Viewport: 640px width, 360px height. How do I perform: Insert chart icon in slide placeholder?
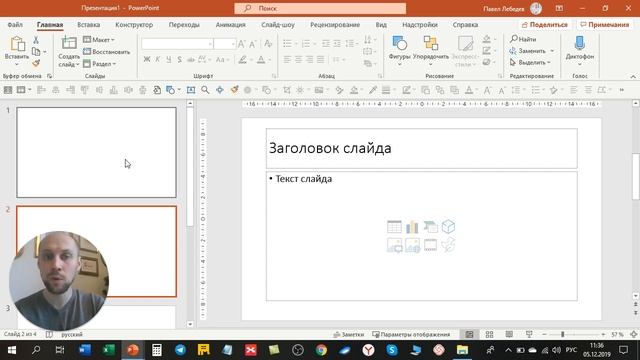click(412, 227)
